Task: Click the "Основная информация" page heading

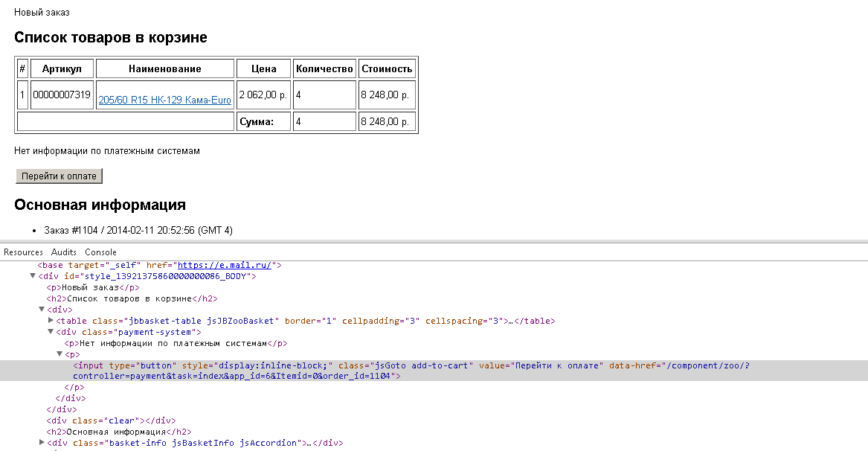Action: click(100, 205)
